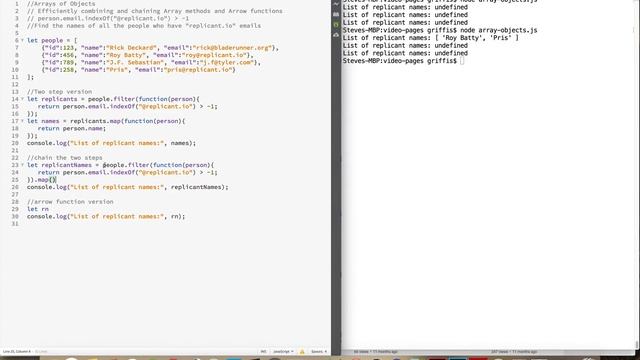Click inside .map() parentheses on line 25
Viewport: 640px width, 360px height.
52,180
